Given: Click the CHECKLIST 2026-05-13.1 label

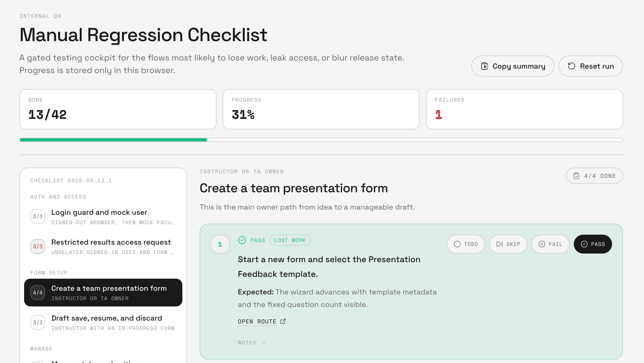Looking at the screenshot, I should [x=71, y=180].
